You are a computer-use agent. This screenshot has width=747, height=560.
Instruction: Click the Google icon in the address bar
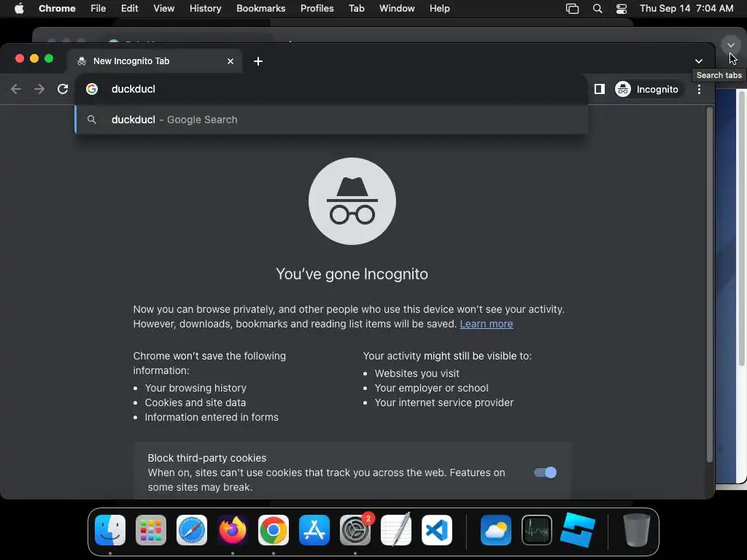coord(92,89)
